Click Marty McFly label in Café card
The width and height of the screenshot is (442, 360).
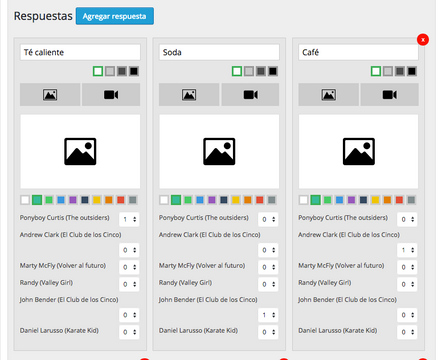pos(341,266)
